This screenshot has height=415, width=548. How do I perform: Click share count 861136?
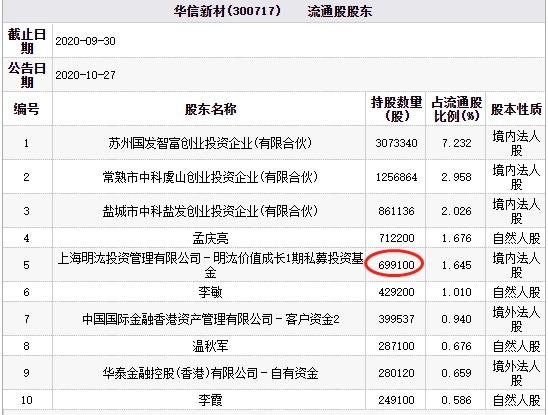tap(396, 211)
